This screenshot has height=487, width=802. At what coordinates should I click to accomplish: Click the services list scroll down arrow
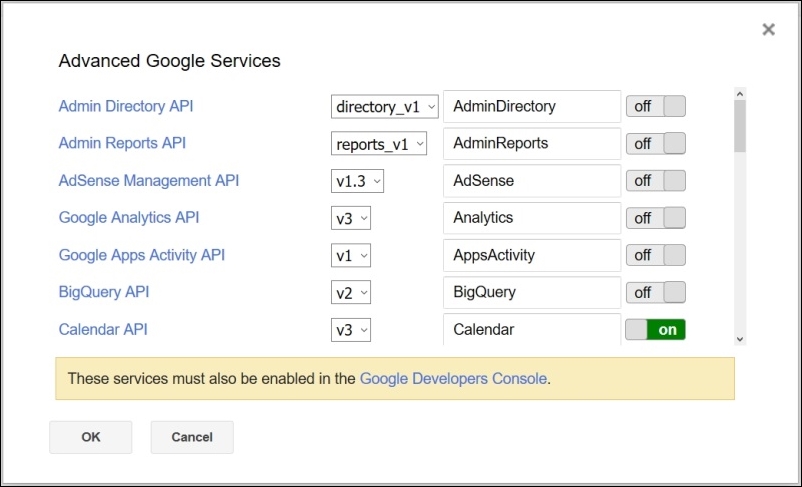coord(740,339)
